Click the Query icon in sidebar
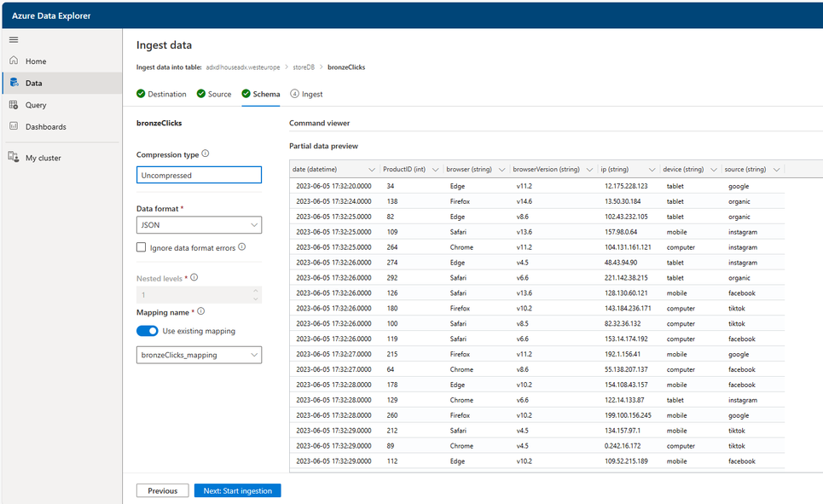This screenshot has height=504, width=823. click(x=14, y=105)
